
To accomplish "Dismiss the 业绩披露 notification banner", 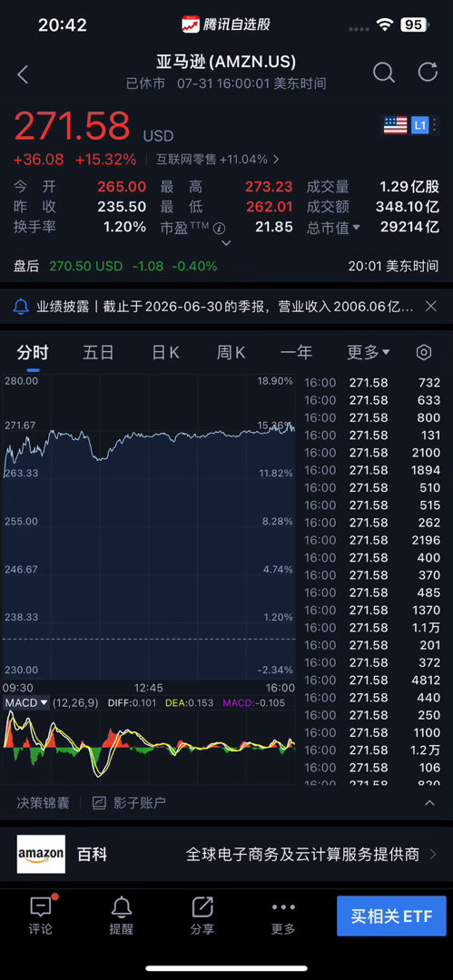I will (431, 307).
